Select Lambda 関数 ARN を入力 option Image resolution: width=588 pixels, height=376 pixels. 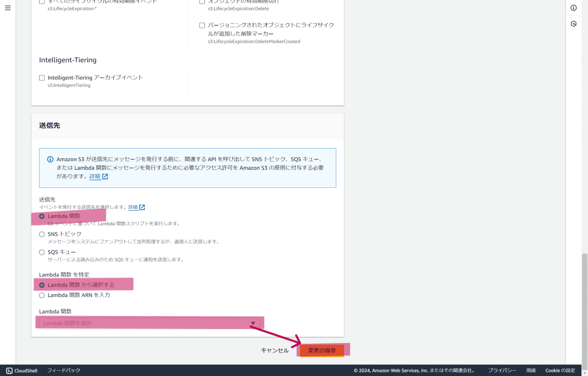pos(42,295)
